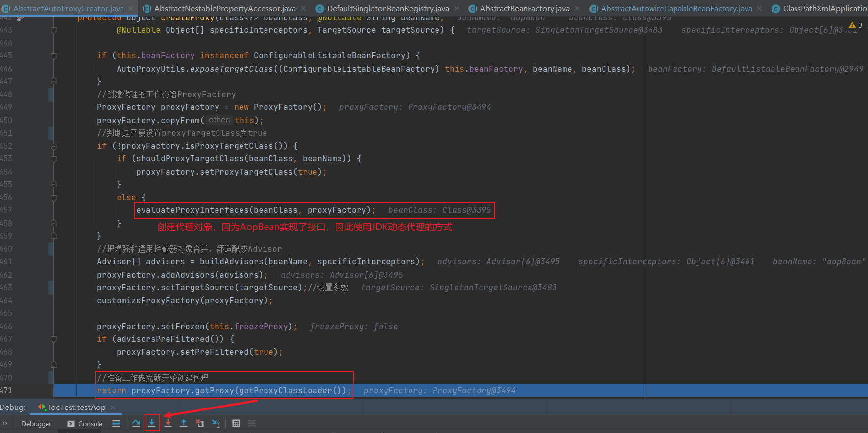Click the Step Over debugger icon
Viewport: 868px width, 433px height.
point(136,423)
